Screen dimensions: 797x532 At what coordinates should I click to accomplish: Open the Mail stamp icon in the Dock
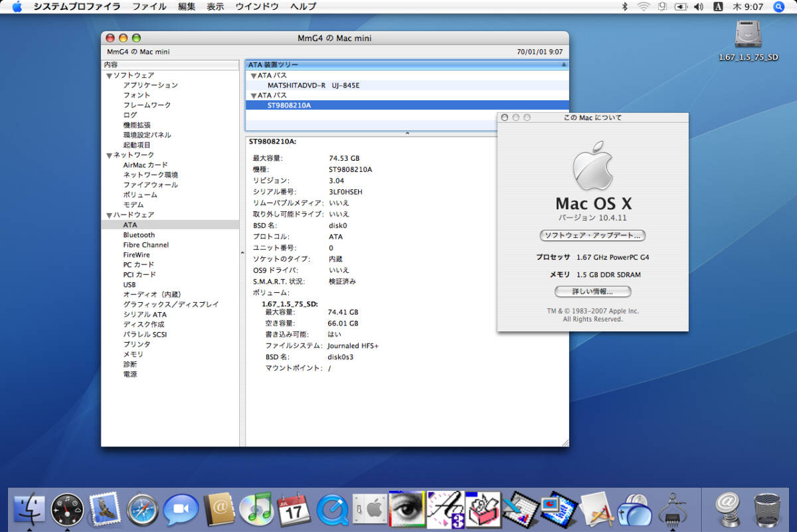click(x=104, y=510)
